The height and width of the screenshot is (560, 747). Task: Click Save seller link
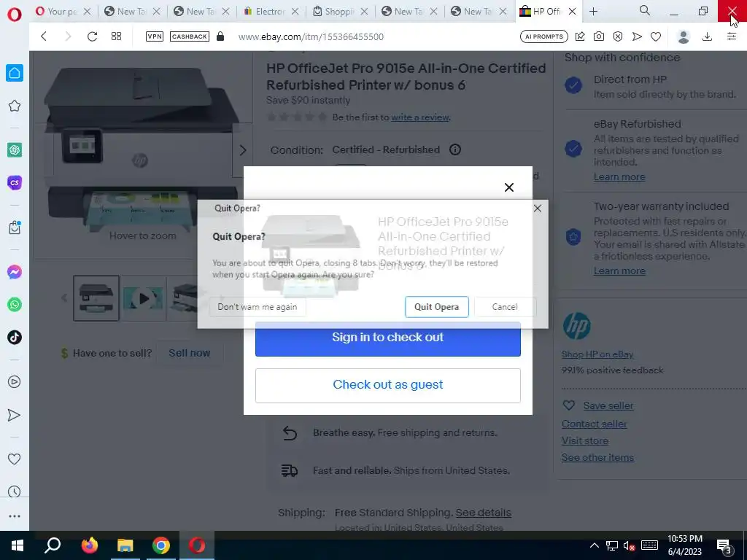point(608,405)
